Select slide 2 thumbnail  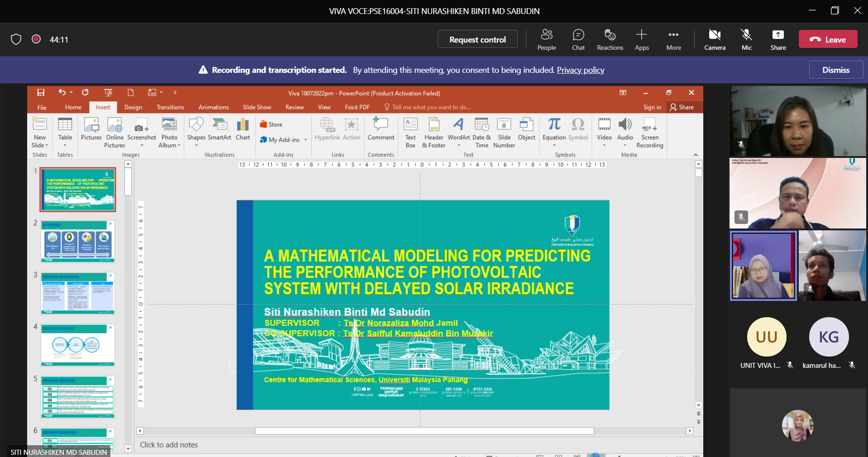78,241
